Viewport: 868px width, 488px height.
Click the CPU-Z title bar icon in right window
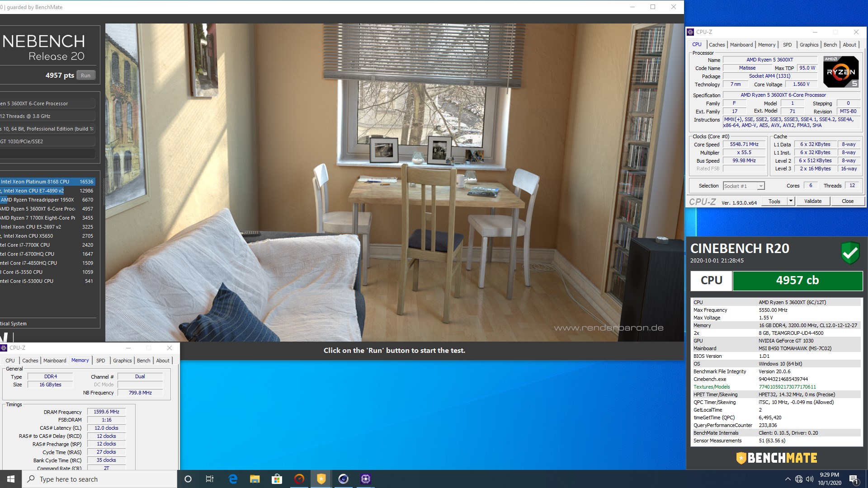(x=690, y=32)
